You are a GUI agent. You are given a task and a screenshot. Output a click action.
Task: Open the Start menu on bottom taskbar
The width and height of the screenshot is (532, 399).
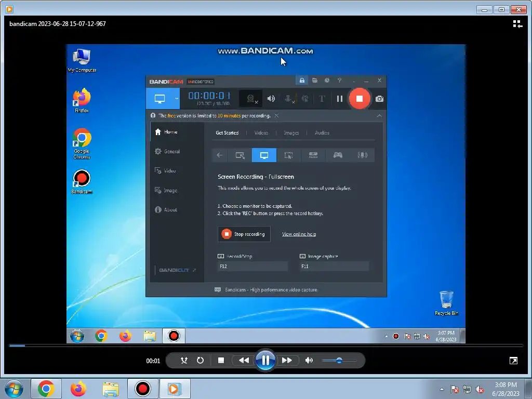pos(14,389)
